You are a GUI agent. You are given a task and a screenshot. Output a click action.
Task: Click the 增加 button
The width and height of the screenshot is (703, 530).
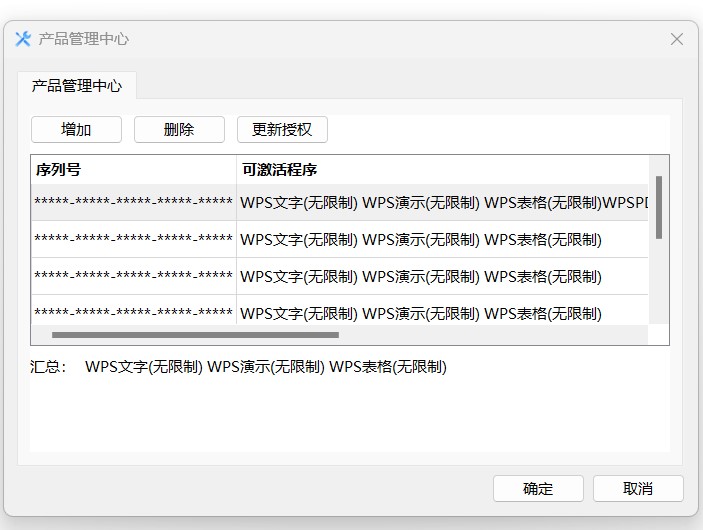coord(76,129)
